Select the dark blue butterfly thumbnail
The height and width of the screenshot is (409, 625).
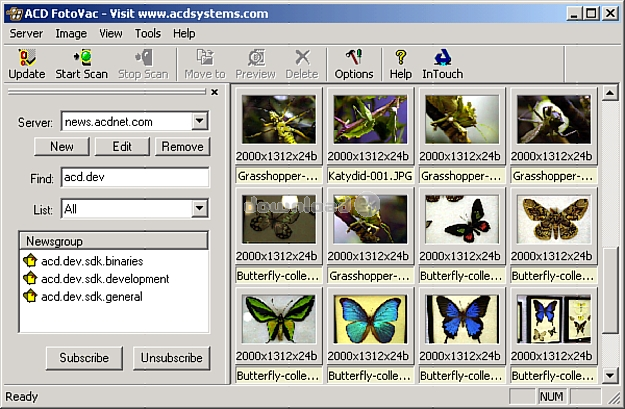click(x=462, y=319)
